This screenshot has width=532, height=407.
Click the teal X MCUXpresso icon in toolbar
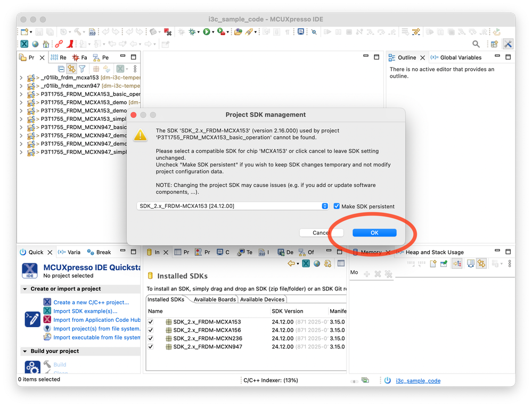click(x=24, y=44)
